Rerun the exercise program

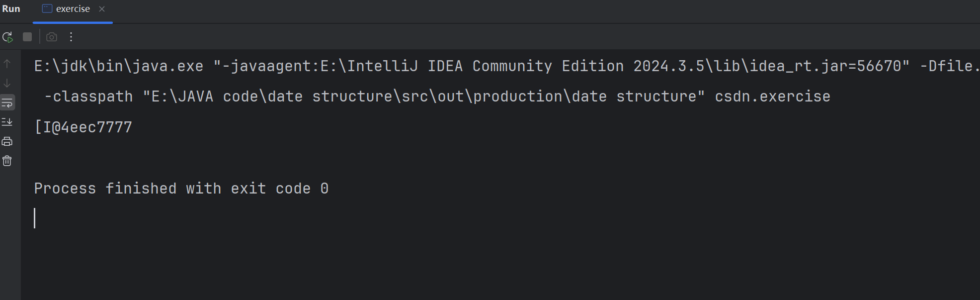point(7,37)
